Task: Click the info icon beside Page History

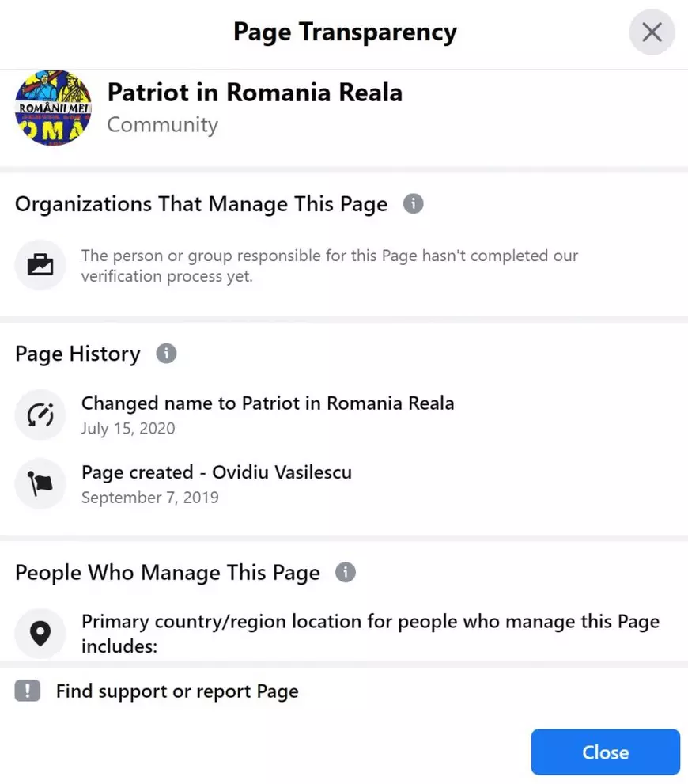Action: [166, 354]
